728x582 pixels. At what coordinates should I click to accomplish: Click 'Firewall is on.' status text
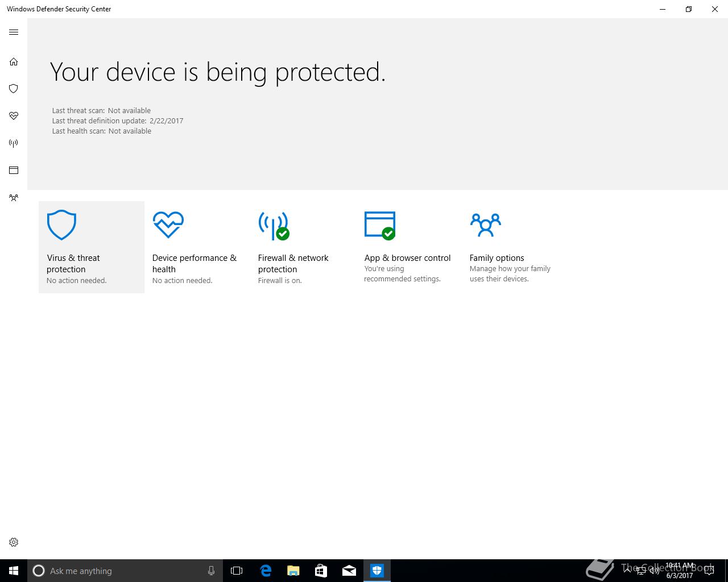(280, 281)
